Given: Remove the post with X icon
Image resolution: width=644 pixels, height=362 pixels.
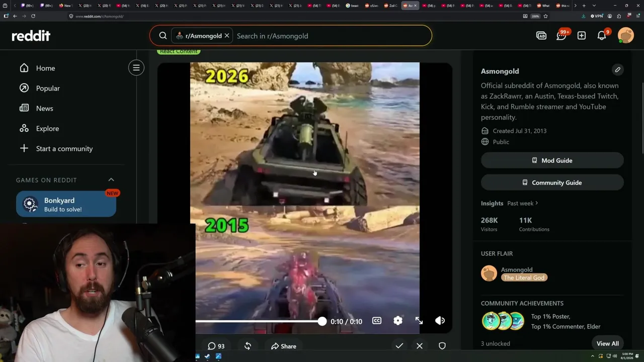Looking at the screenshot, I should click(x=420, y=346).
